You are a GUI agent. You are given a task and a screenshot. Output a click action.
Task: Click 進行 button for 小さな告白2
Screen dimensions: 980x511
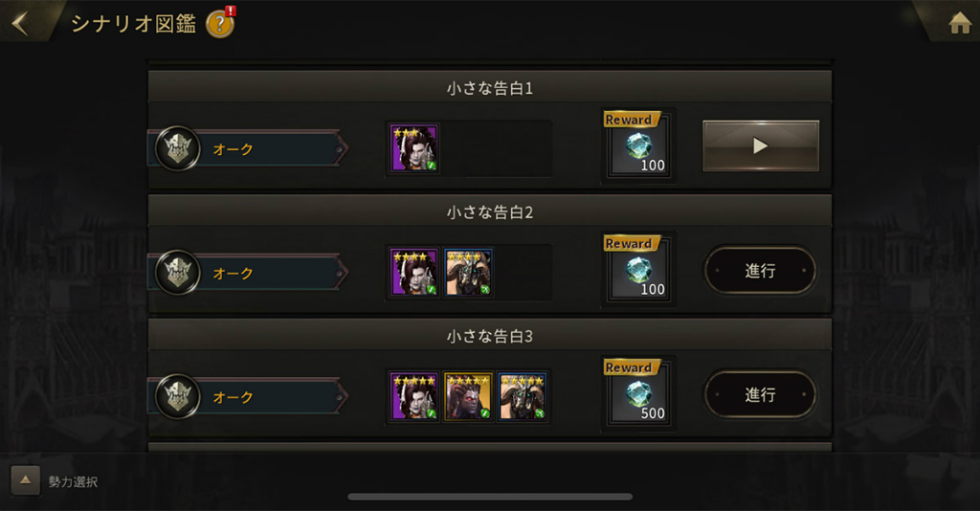click(760, 271)
